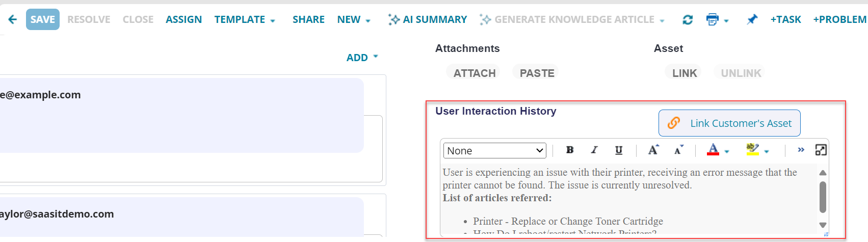Open the None paragraph format dropdown
The image size is (868, 242).
(494, 150)
